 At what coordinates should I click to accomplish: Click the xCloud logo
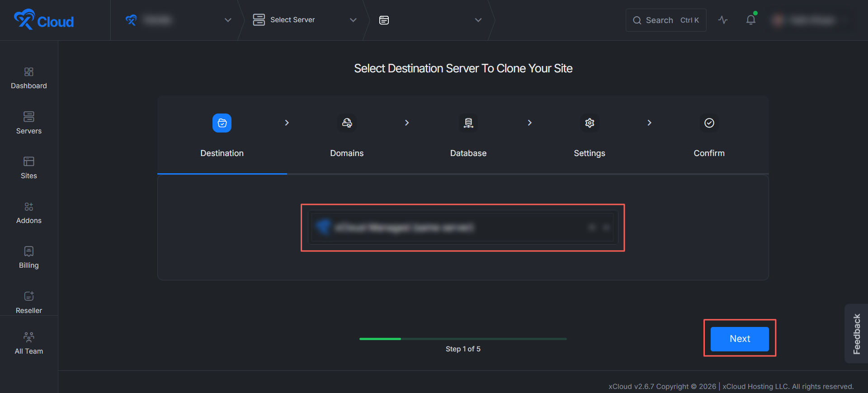pyautogui.click(x=44, y=20)
